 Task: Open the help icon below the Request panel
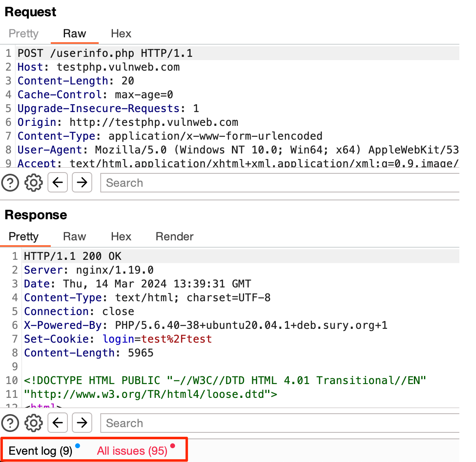(10, 183)
